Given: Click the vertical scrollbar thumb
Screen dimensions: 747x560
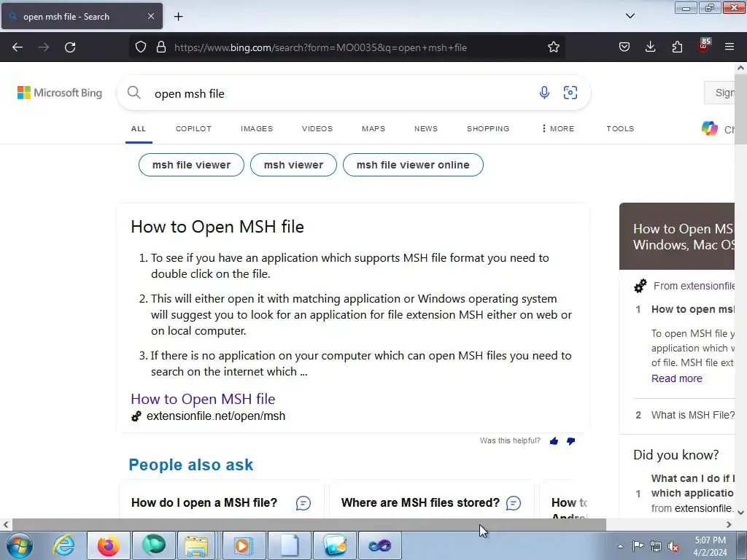Looking at the screenshot, I should point(740,109).
